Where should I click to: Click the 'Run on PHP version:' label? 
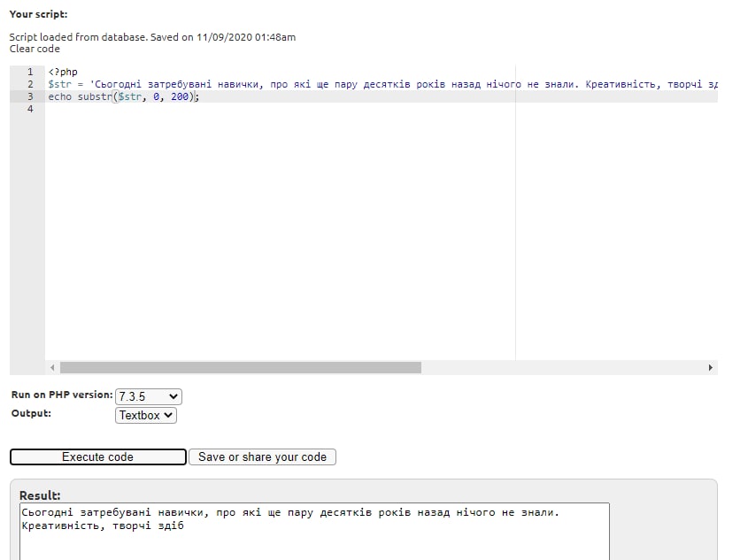click(62, 395)
